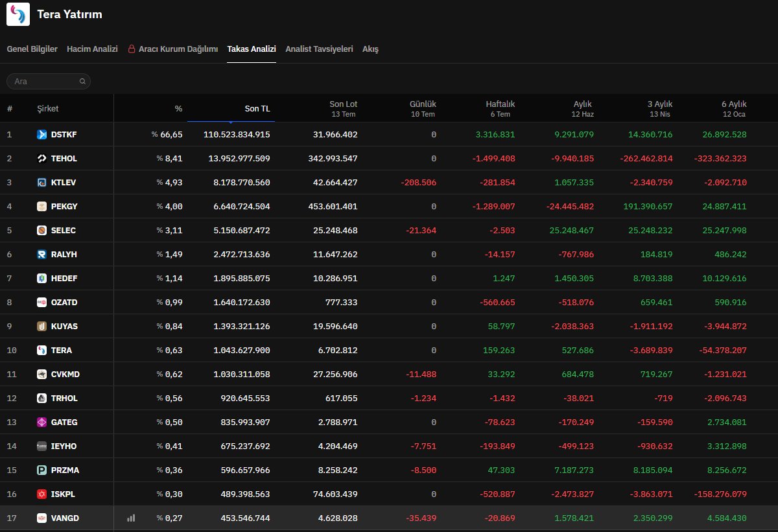Click the KTLEV company logo icon
The width and height of the screenshot is (778, 532).
pos(42,183)
